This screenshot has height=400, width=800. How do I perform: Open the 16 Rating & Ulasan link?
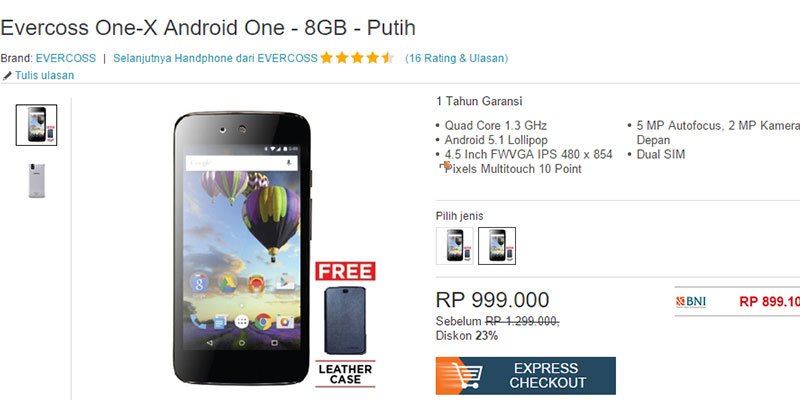click(457, 58)
